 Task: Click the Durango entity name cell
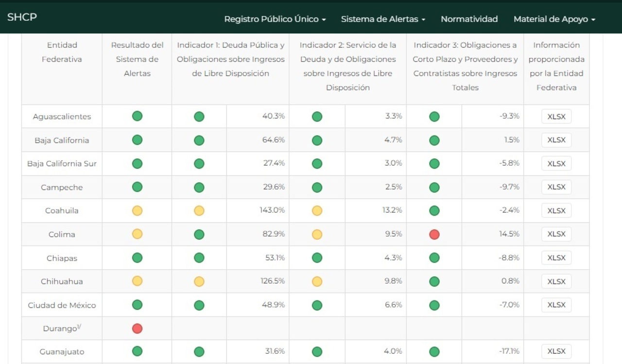(x=61, y=329)
